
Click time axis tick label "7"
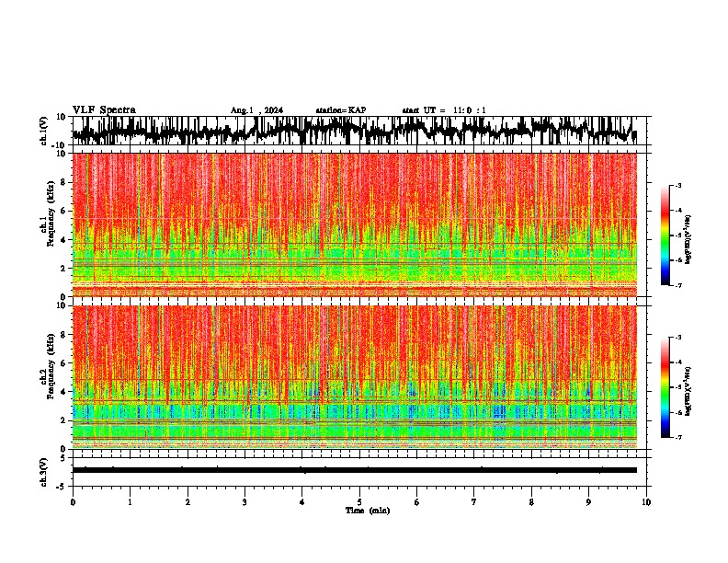pos(474,502)
